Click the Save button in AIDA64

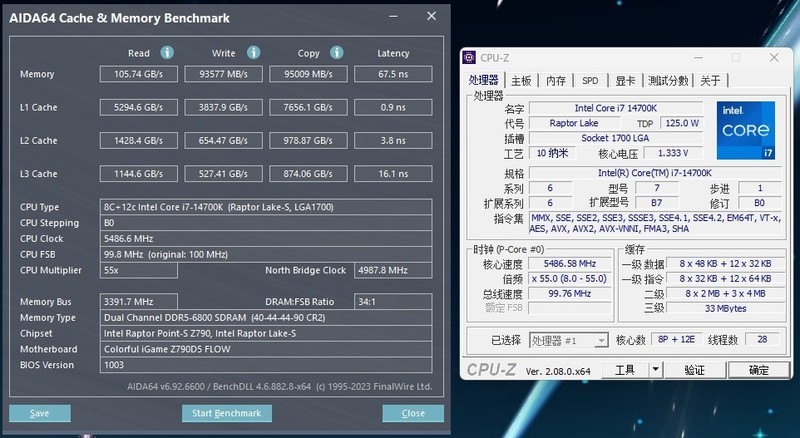coord(40,413)
